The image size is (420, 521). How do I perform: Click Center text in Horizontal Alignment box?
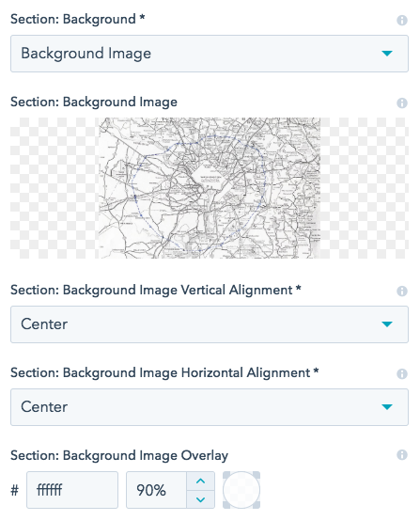44,406
